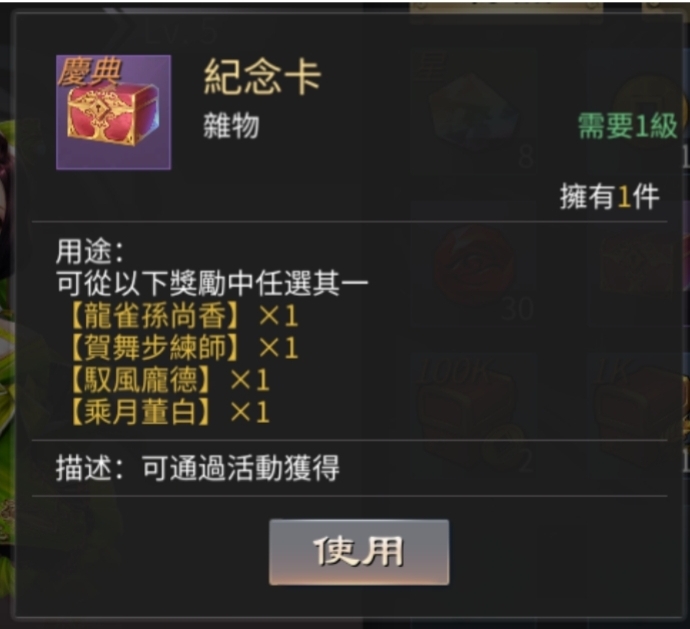Tap the 使用 button
The image size is (690, 629).
pyautogui.click(x=359, y=552)
